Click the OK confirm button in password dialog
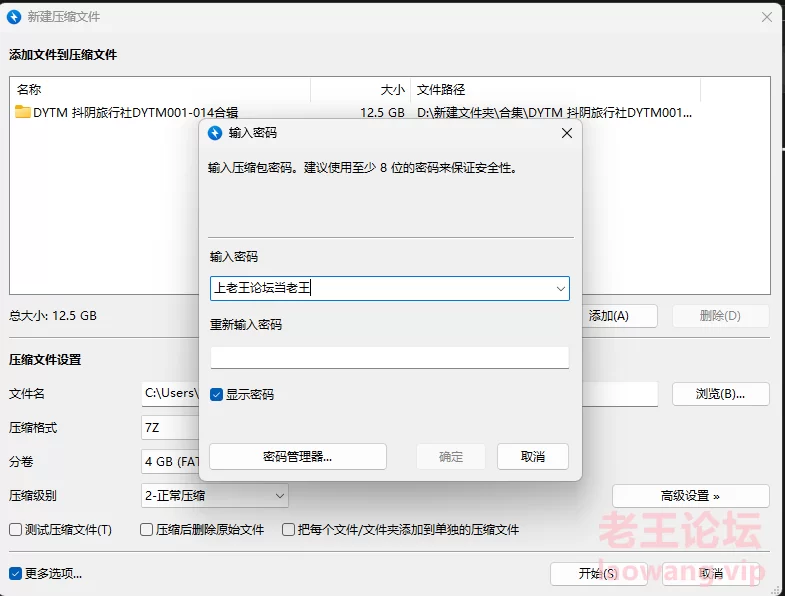This screenshot has width=785, height=596. coord(451,457)
